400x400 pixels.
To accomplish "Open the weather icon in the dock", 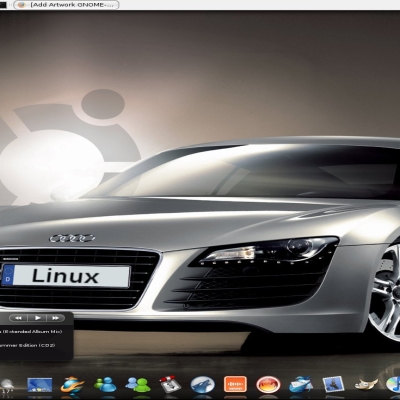I will 6,387.
